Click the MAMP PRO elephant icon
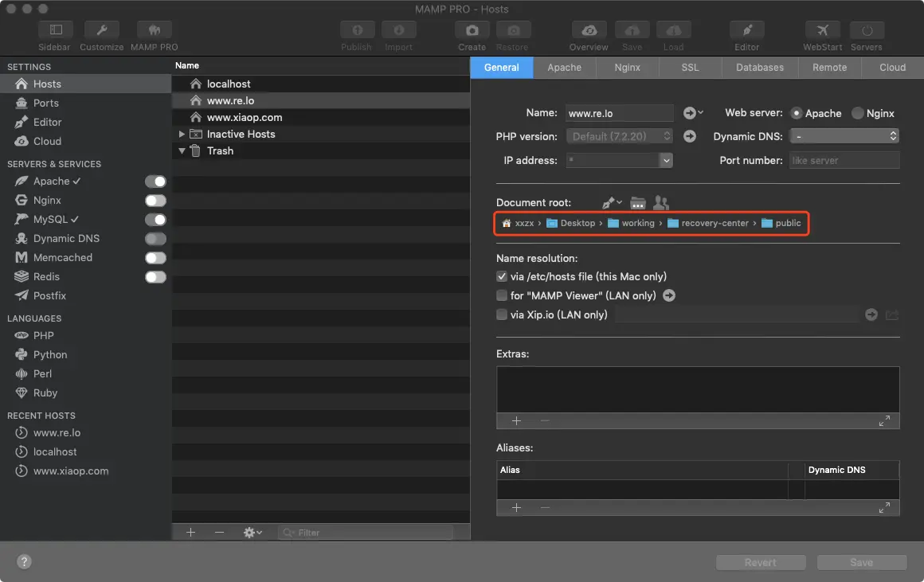The width and height of the screenshot is (924, 582). pos(154,29)
